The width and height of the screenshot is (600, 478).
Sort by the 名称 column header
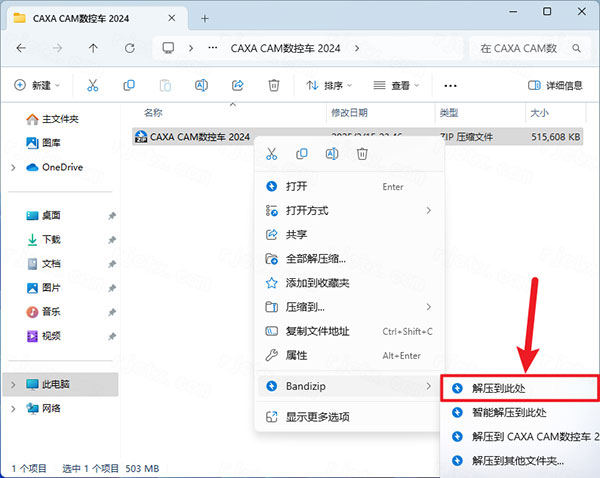coord(153,113)
